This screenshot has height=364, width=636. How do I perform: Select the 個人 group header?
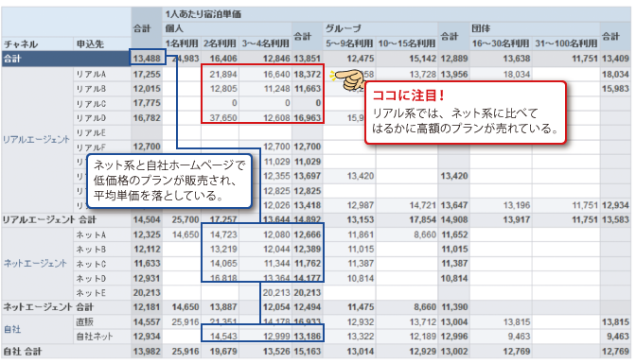(174, 28)
